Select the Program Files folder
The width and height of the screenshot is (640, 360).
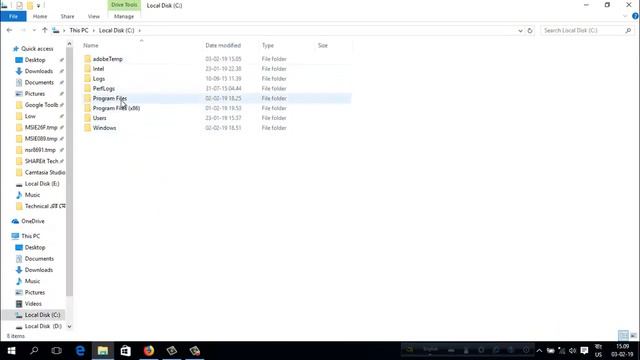[x=109, y=98]
